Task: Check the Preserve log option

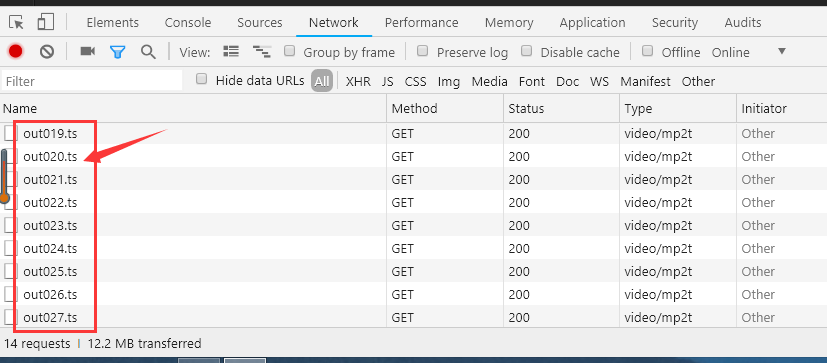Action: (422, 51)
